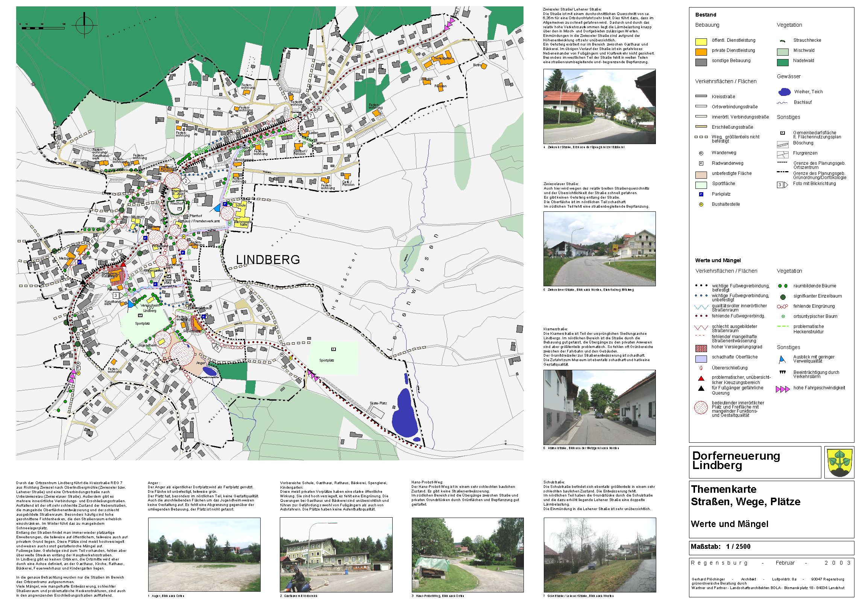Click the blue Weiher, Teich legend symbol
The width and height of the screenshot is (868, 606).
[x=785, y=92]
